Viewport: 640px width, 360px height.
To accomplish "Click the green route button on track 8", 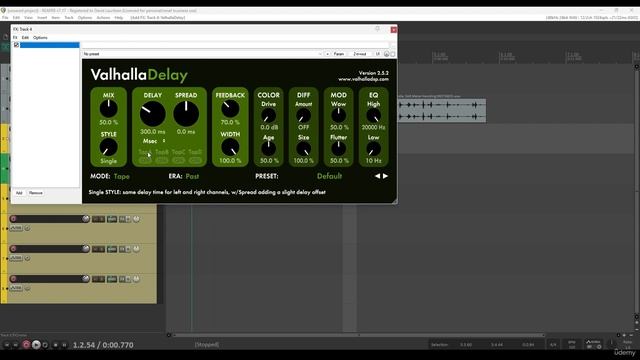I will [x=112, y=279].
